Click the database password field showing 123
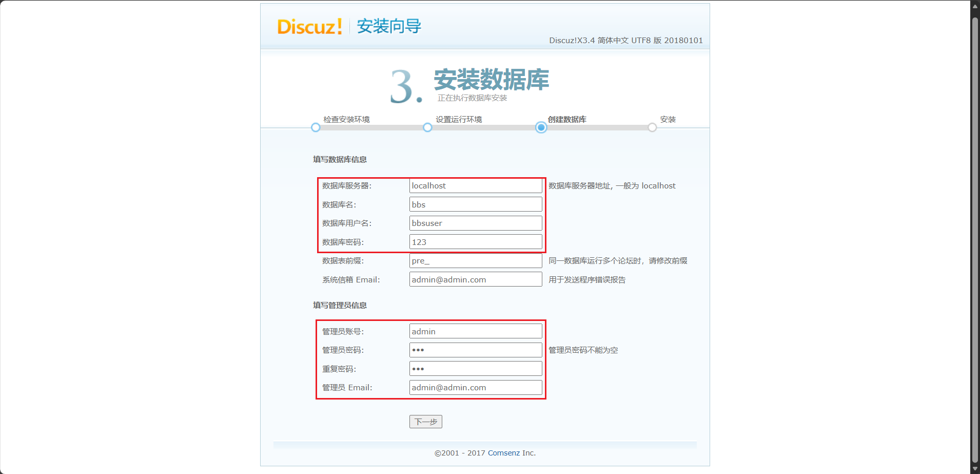This screenshot has width=980, height=474. click(476, 242)
